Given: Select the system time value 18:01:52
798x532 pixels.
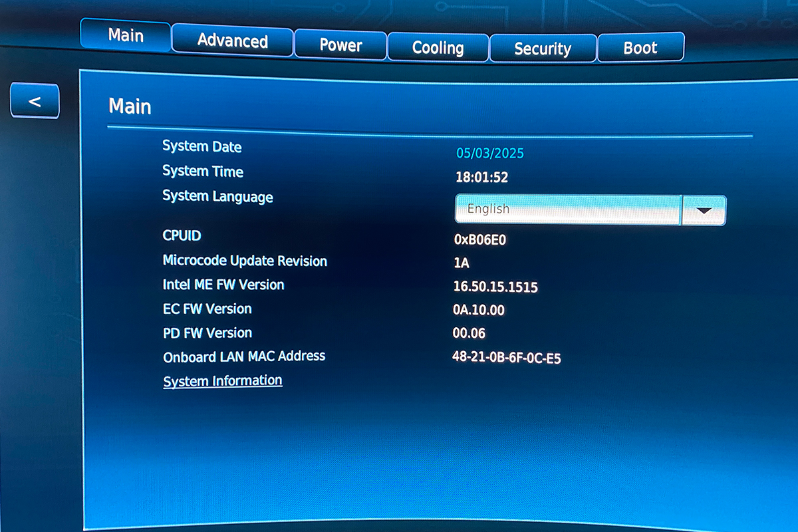Looking at the screenshot, I should (x=481, y=178).
